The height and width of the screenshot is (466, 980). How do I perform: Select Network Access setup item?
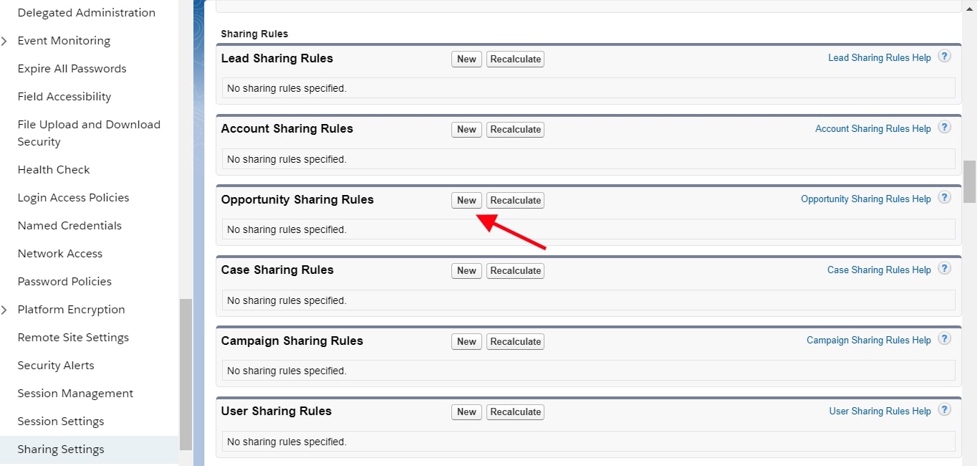[59, 253]
